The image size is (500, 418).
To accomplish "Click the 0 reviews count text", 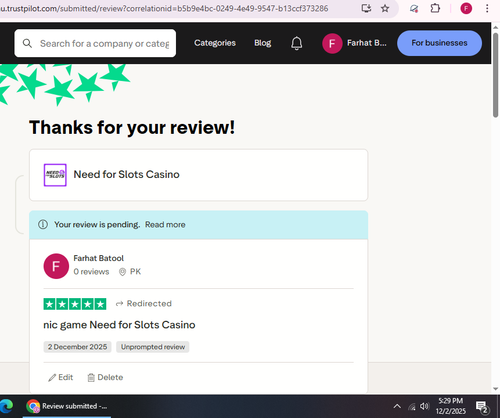I will (91, 272).
